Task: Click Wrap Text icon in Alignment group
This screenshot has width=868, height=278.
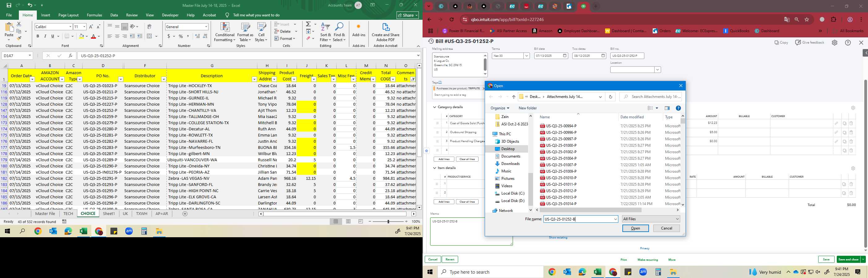Action: pyautogui.click(x=149, y=27)
